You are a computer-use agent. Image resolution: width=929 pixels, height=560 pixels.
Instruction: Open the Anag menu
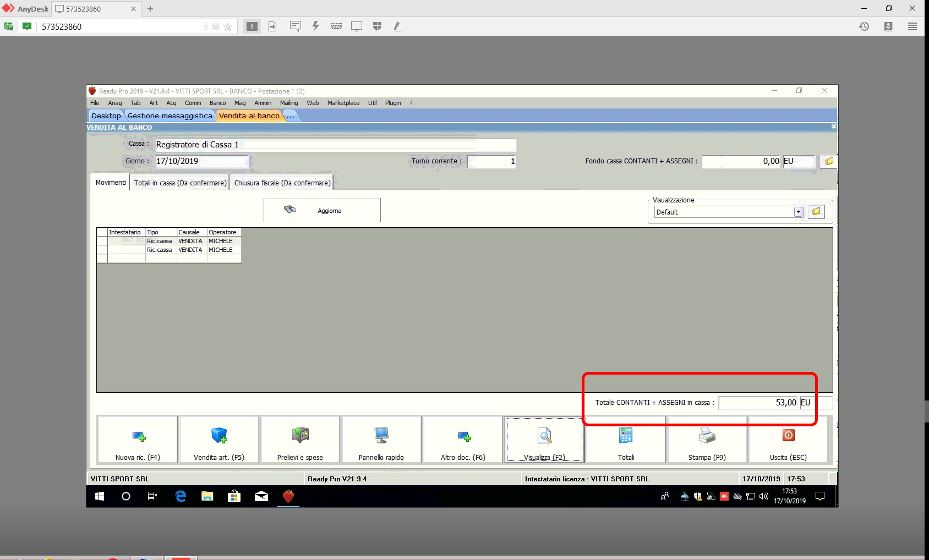(x=115, y=103)
